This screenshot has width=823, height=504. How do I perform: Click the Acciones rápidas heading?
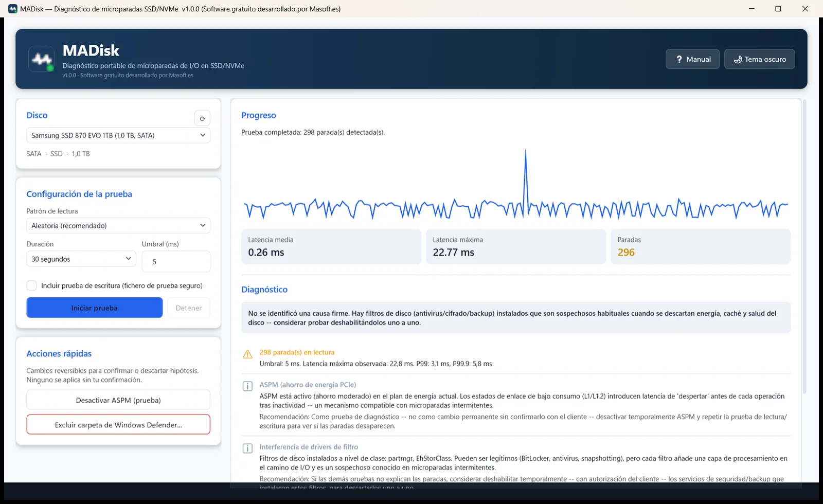click(59, 354)
